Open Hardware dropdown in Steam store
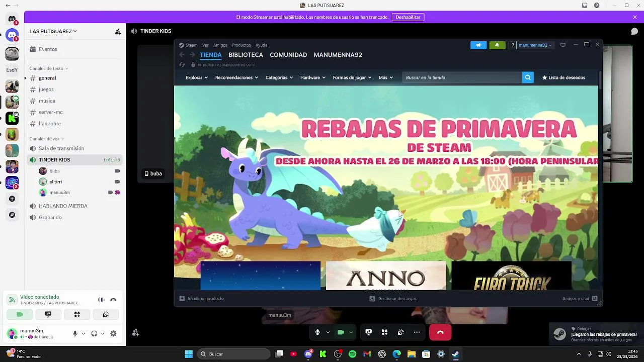Image resolution: width=644 pixels, height=362 pixels. (x=313, y=77)
